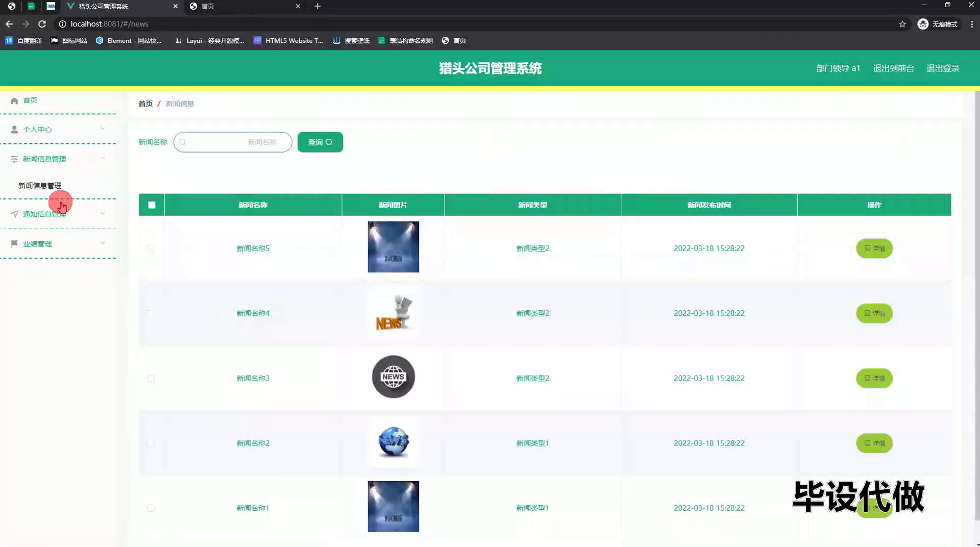
Task: Check the row checkbox for 新闻名称2
Action: coord(151,443)
